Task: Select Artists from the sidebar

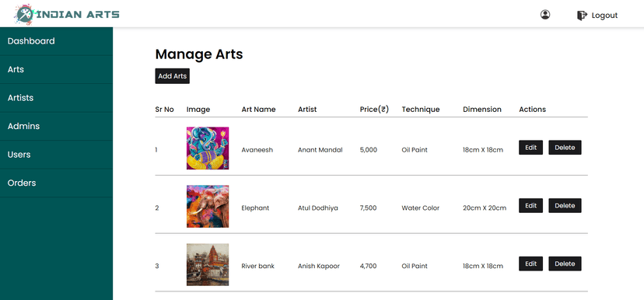Action: [56, 98]
